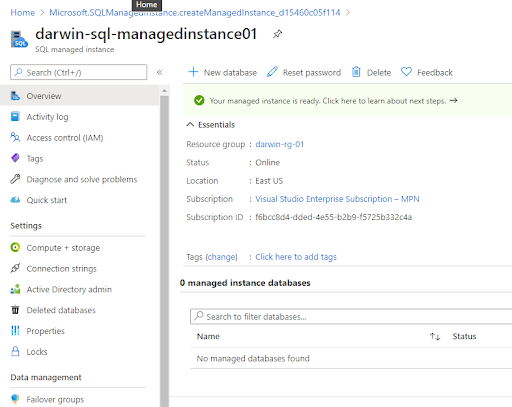Click the Activity log icon
The width and height of the screenshot is (512, 407).
click(x=15, y=116)
